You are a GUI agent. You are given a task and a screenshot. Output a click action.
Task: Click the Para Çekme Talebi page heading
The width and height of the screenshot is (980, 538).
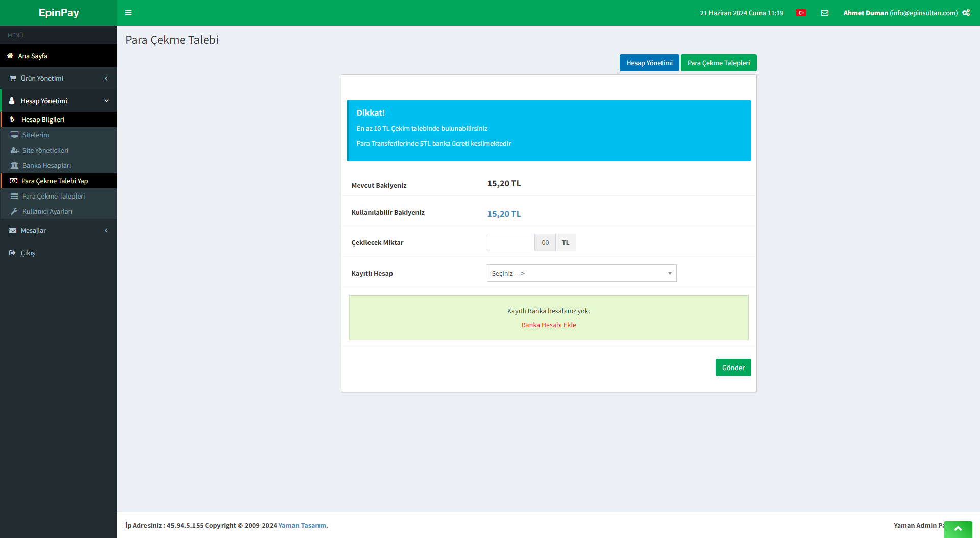[x=172, y=40]
